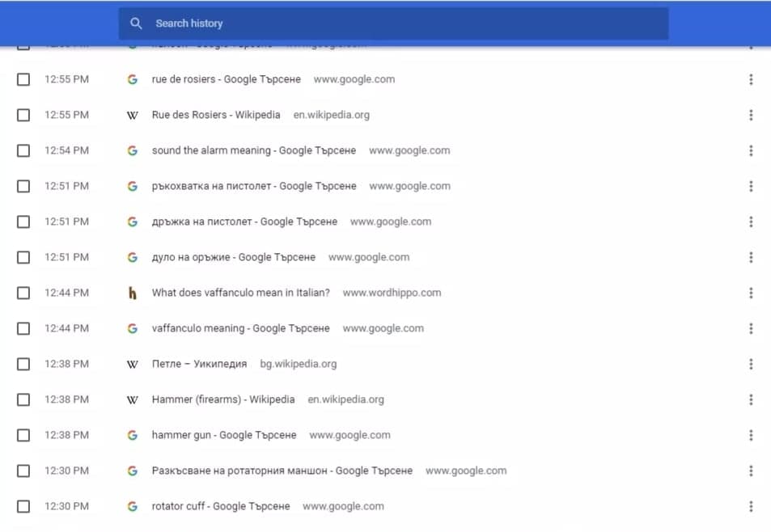Select checkbox for vaffanculo meaning Google search
771x532 pixels.
23,328
